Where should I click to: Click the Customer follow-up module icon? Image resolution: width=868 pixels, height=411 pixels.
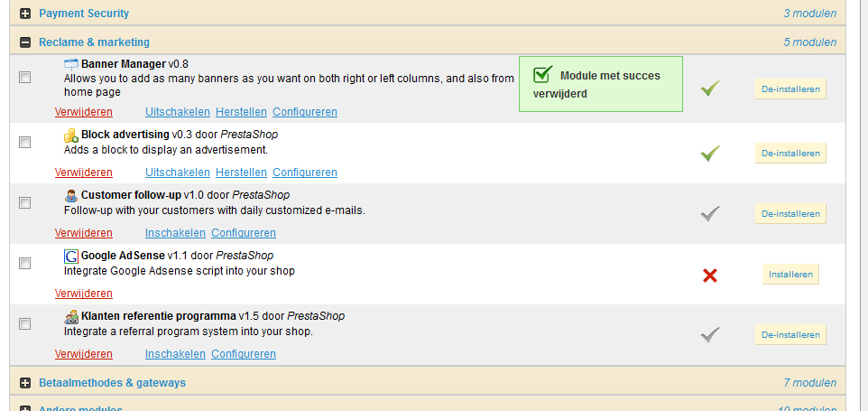coord(71,195)
